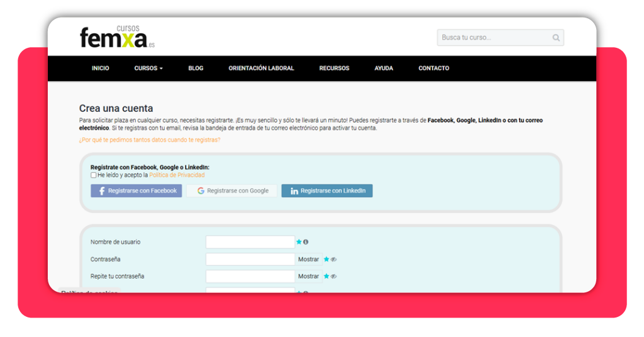Go to the INICIO menu item
This screenshot has width=644, height=337.
(100, 68)
